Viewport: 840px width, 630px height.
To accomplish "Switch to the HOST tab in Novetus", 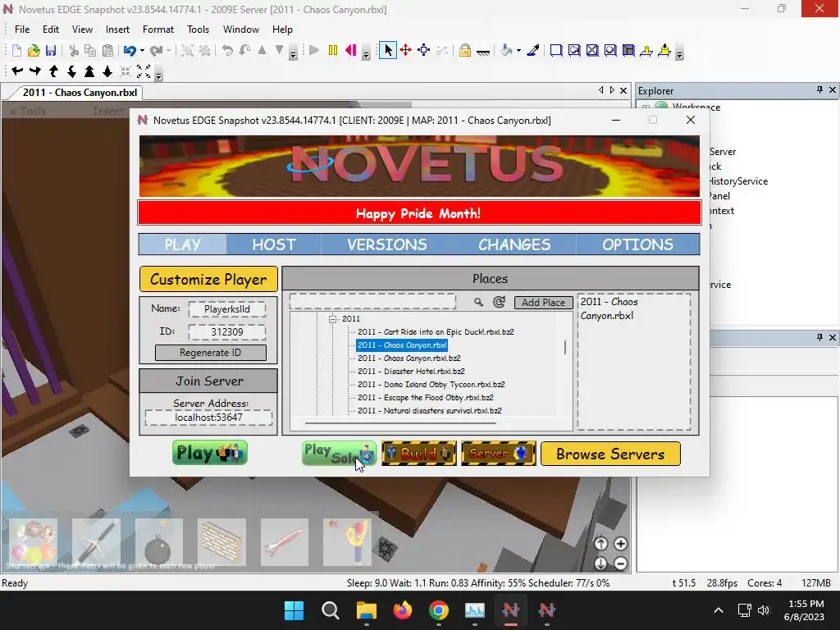I will tap(274, 244).
